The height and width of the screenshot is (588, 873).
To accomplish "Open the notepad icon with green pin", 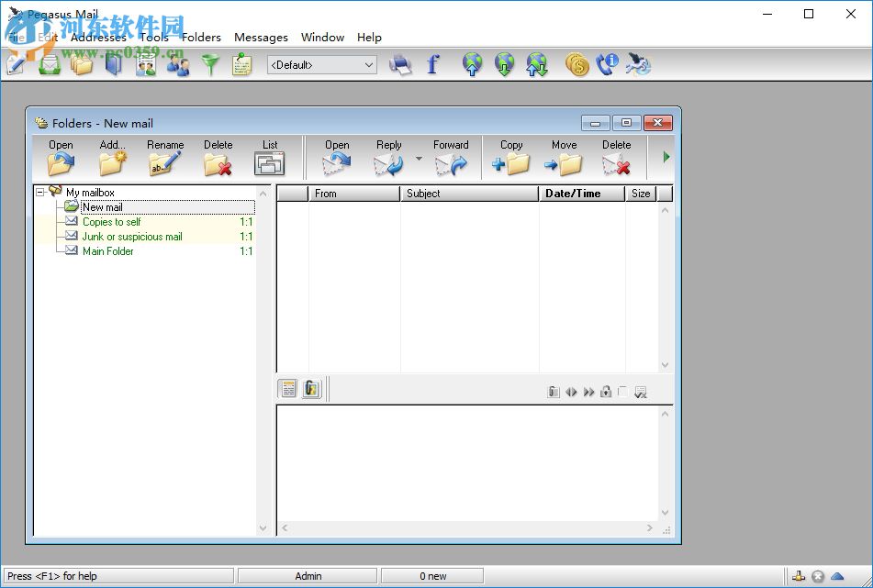I will tap(241, 65).
